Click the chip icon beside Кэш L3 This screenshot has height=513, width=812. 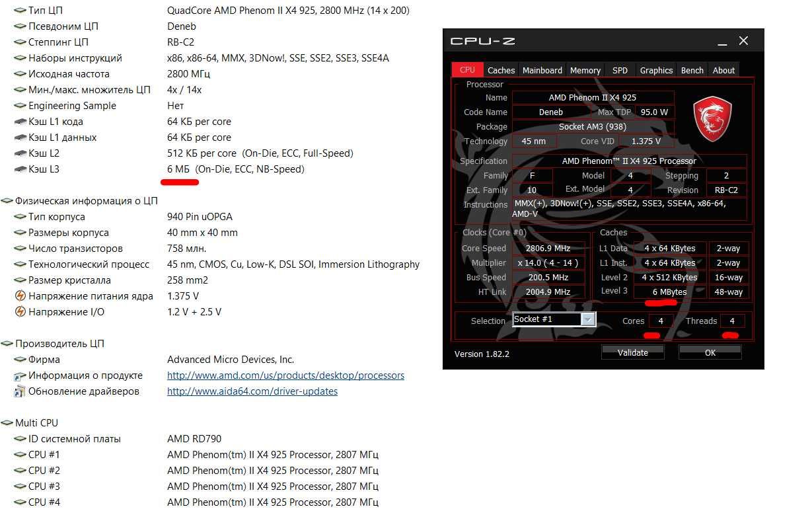pos(20,169)
